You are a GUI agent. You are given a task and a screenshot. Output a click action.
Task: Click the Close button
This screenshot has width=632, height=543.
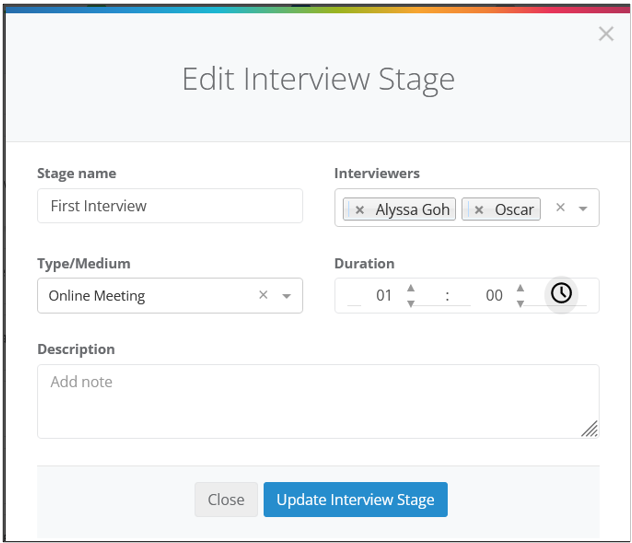pyautogui.click(x=226, y=499)
